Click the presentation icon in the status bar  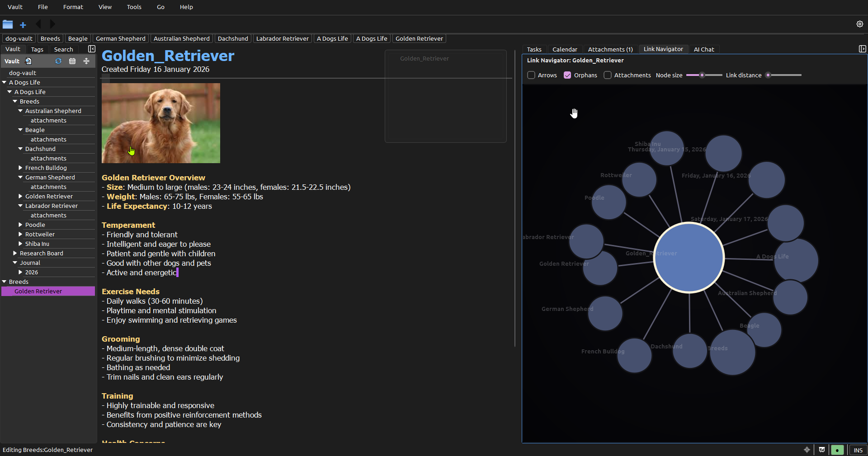[x=822, y=450]
